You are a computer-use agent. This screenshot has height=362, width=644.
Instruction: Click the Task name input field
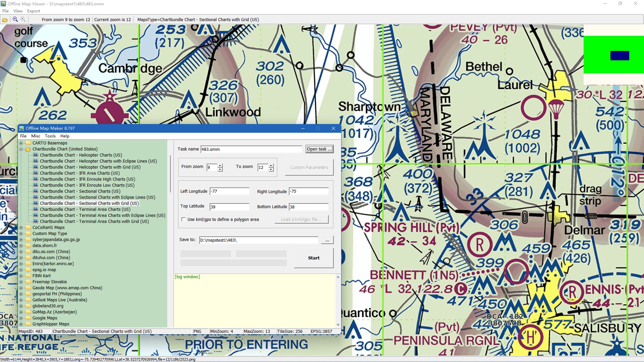click(x=251, y=149)
